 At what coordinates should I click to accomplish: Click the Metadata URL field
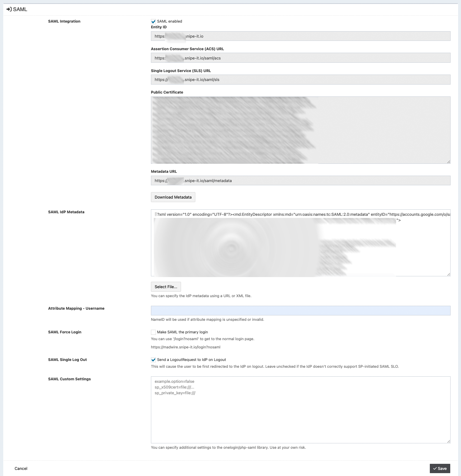[x=301, y=180]
